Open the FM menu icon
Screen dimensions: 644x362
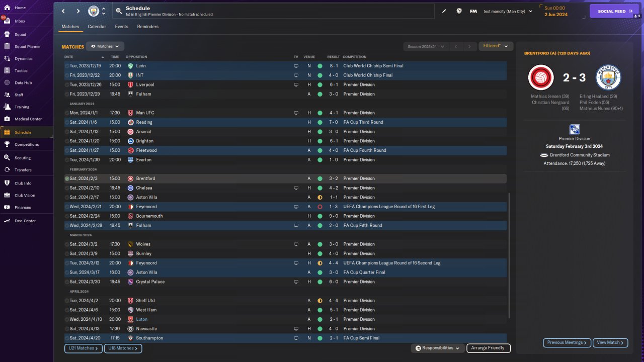click(473, 11)
